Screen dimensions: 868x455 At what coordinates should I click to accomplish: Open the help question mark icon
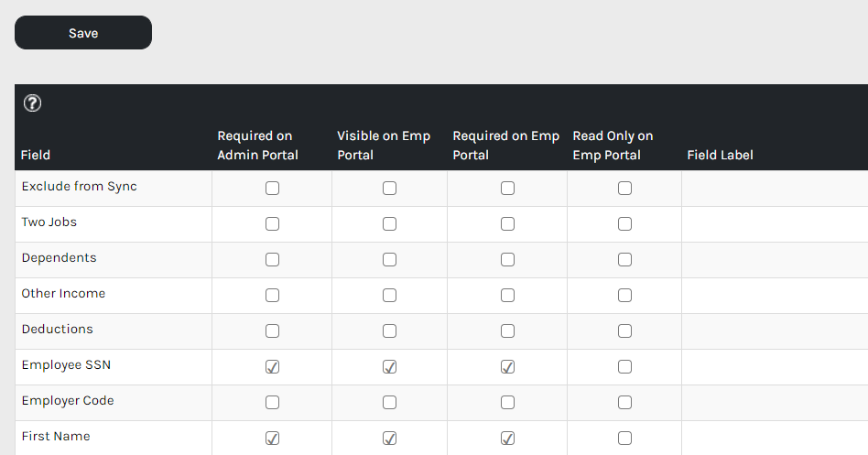click(32, 103)
